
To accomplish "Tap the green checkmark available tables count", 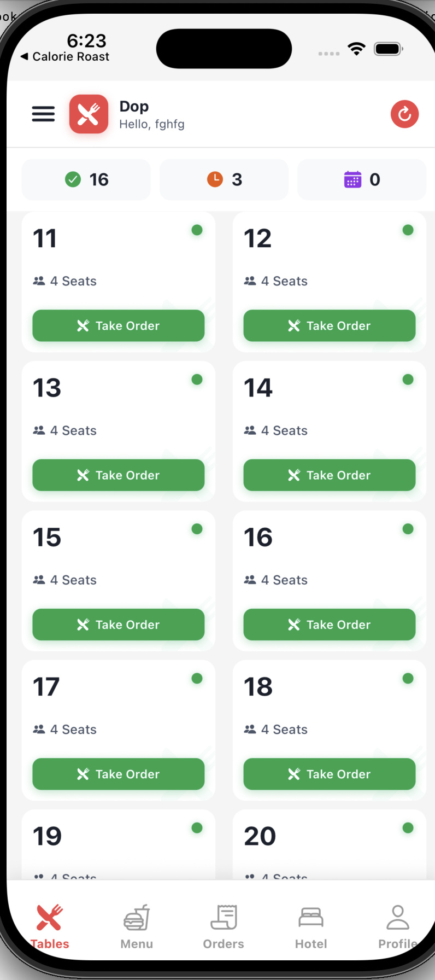I will (86, 179).
